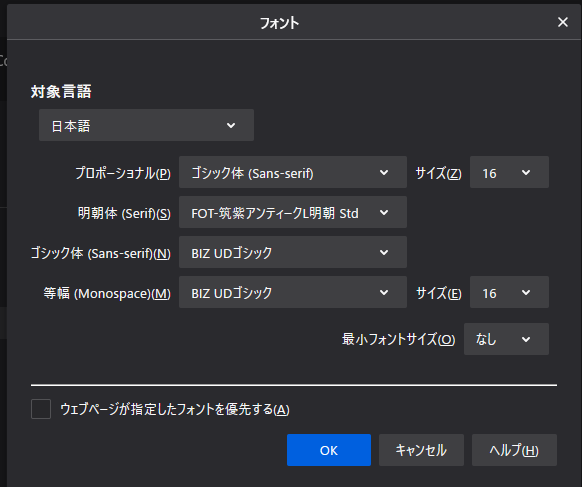Click the フォント dialog title
The height and width of the screenshot is (487, 582).
(x=279, y=23)
